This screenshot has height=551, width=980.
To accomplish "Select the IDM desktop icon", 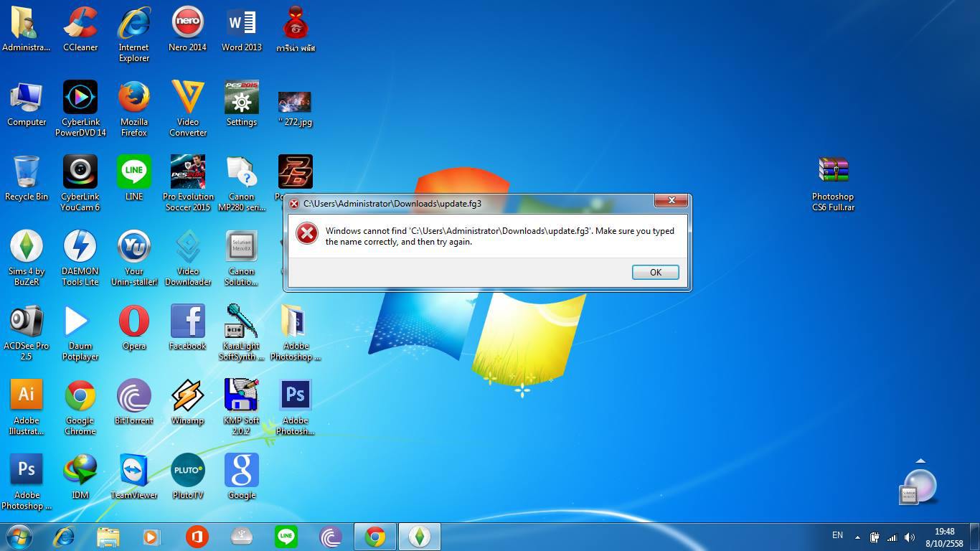I will [80, 477].
